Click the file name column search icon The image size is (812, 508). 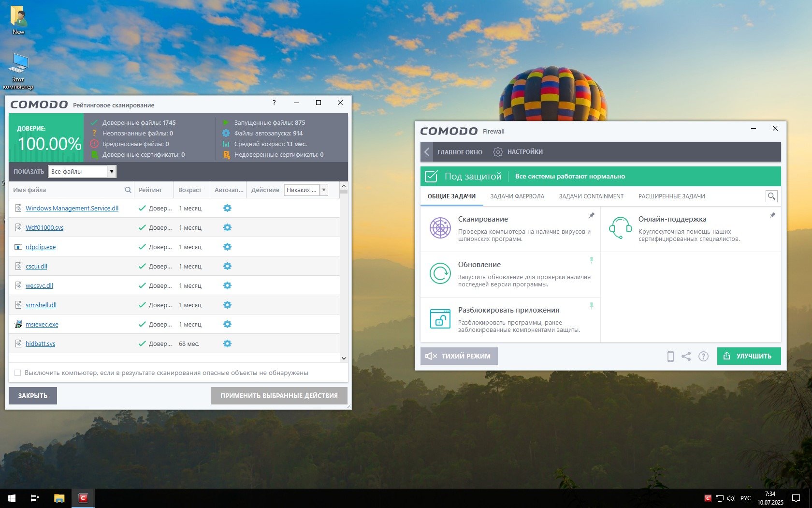coord(128,190)
